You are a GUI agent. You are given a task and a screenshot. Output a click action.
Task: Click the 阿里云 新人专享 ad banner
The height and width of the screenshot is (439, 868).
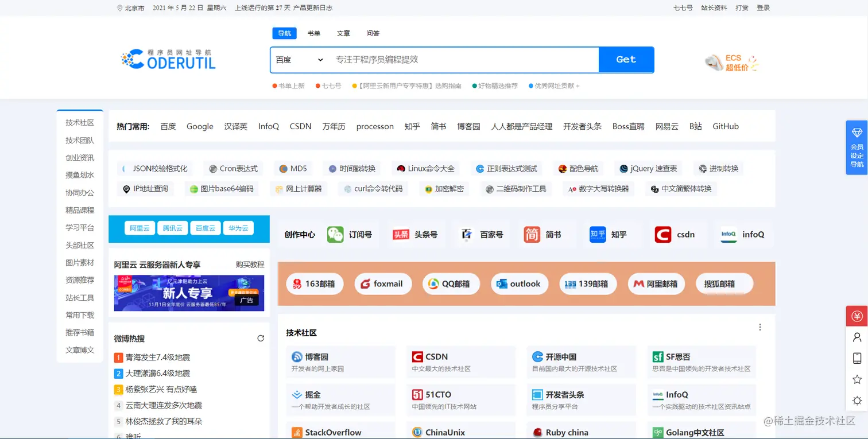click(189, 293)
